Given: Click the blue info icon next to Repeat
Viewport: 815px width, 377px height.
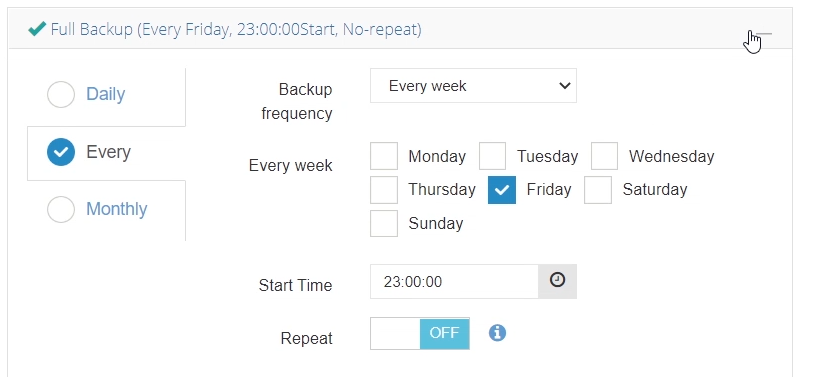Looking at the screenshot, I should [x=497, y=333].
